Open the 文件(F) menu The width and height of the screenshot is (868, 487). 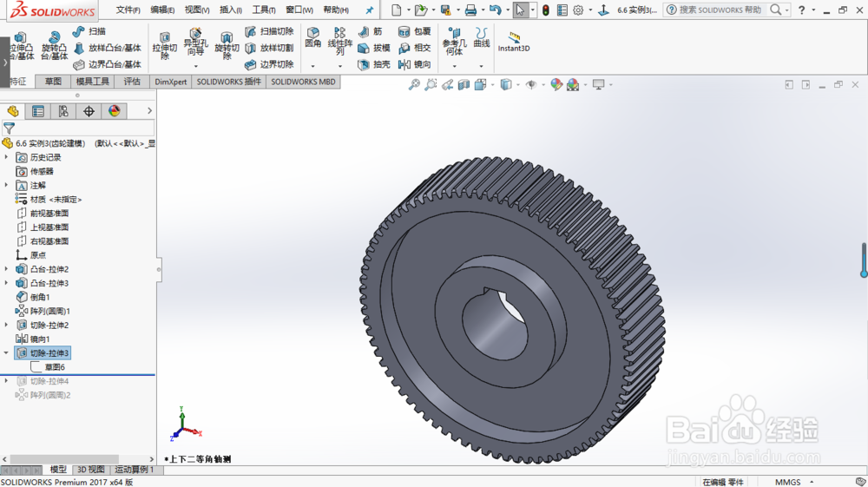tap(128, 10)
